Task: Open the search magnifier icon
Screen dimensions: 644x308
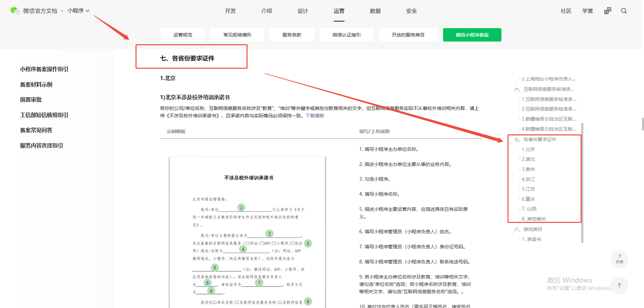Action: coord(624,11)
